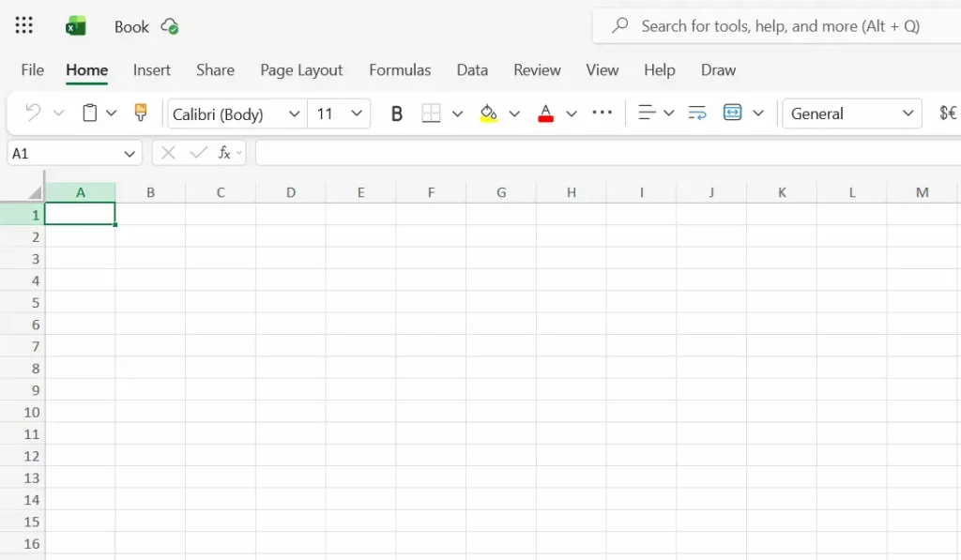Click into the formula bar
The image size is (961, 560).
608,153
